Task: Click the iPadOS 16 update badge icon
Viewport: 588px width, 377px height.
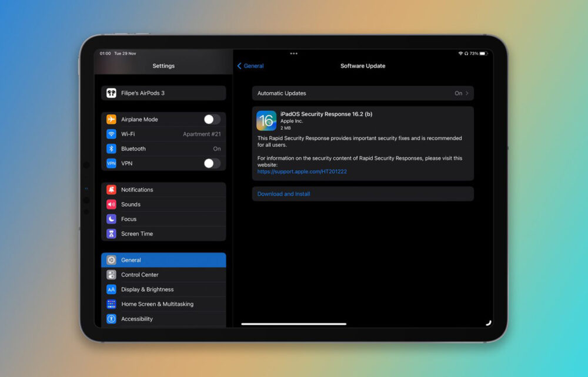Action: click(x=267, y=120)
